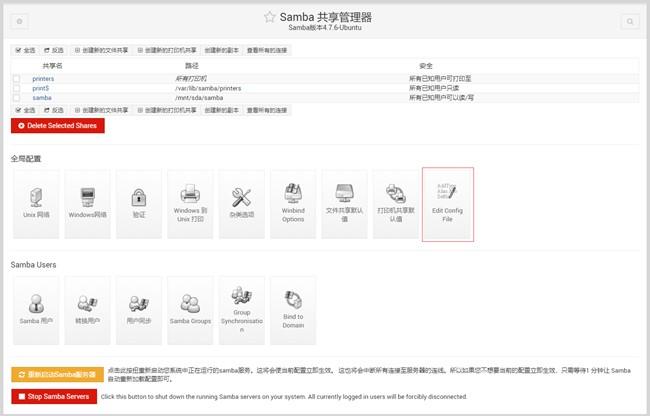Image resolution: width=650 pixels, height=416 pixels.
Task: Click 全局配置 section heading
Action: [x=26, y=159]
